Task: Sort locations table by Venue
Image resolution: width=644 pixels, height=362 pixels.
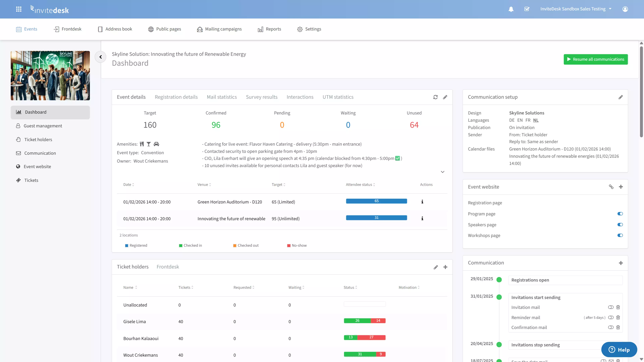Action: 204,185
